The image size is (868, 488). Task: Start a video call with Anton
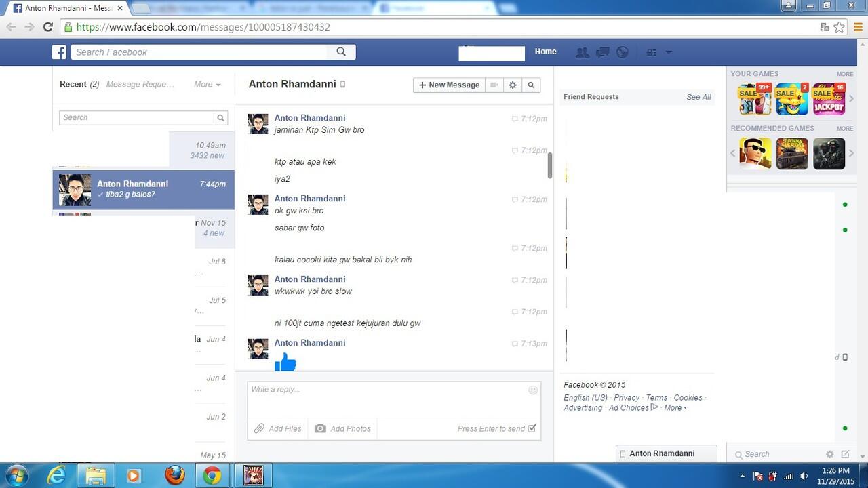point(494,85)
